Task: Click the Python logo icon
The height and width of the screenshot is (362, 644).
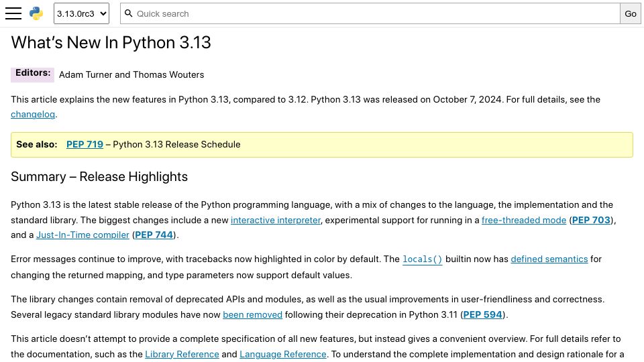Action: (x=36, y=13)
